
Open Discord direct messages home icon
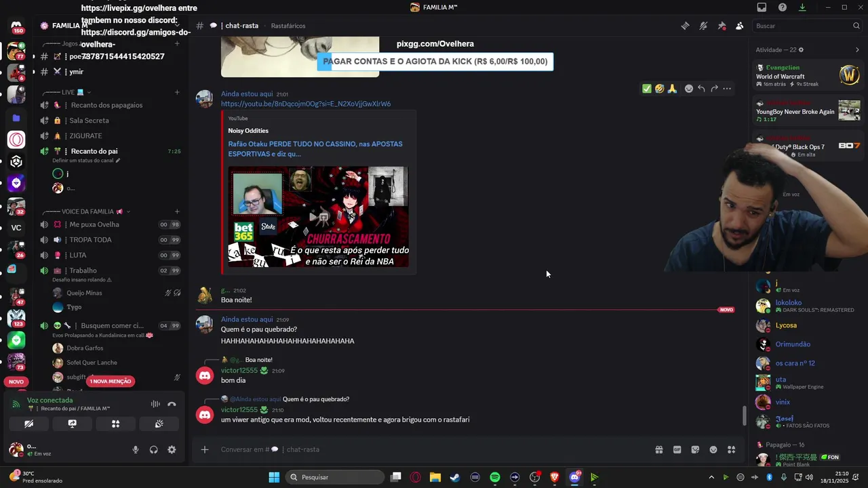pos(16,26)
